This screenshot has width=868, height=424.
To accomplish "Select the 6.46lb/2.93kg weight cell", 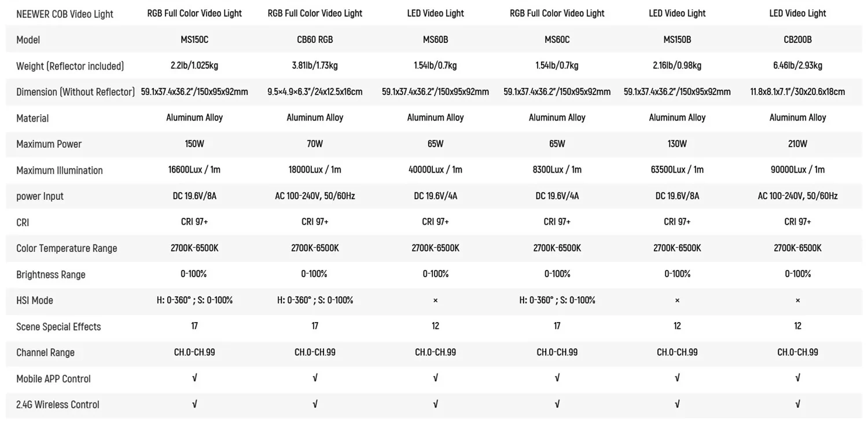I will tap(797, 65).
